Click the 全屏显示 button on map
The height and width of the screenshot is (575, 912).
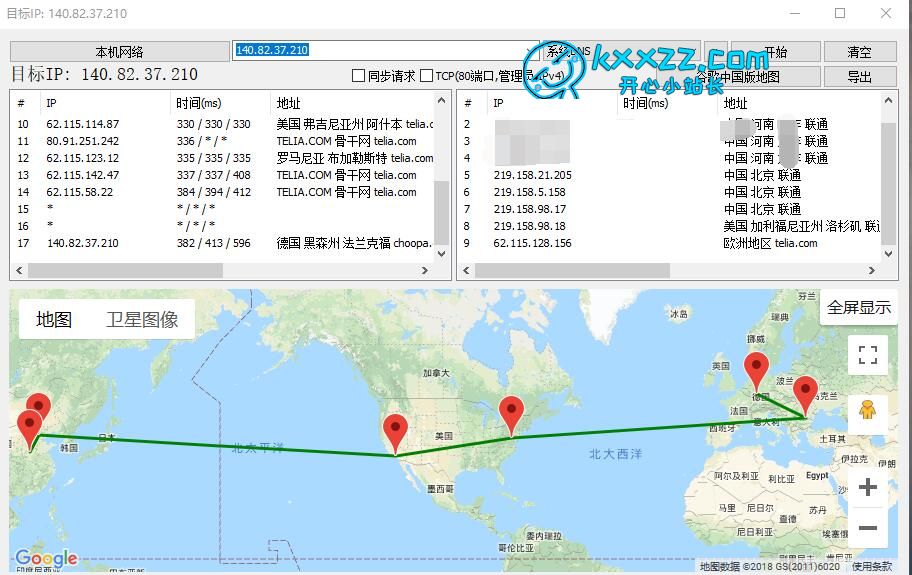pyautogui.click(x=858, y=308)
